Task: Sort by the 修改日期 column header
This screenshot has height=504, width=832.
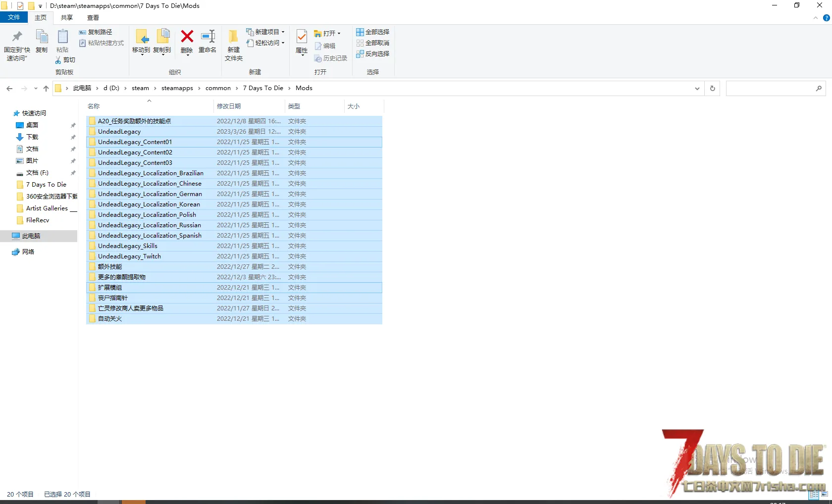Action: [229, 106]
